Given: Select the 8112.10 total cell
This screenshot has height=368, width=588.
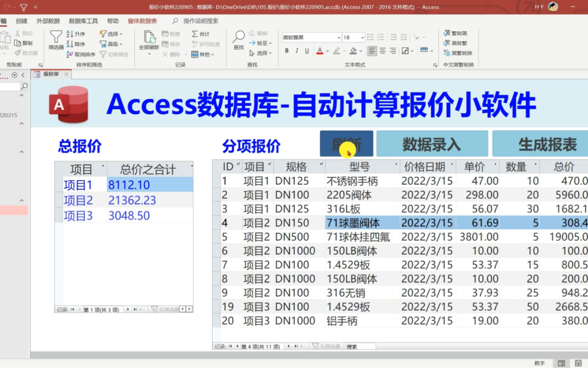Looking at the screenshot, I should pos(150,185).
